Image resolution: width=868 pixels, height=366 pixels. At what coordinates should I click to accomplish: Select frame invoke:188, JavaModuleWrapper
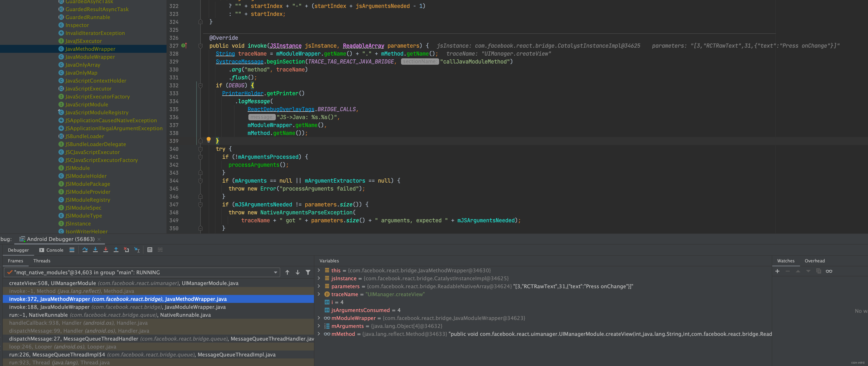(158, 307)
